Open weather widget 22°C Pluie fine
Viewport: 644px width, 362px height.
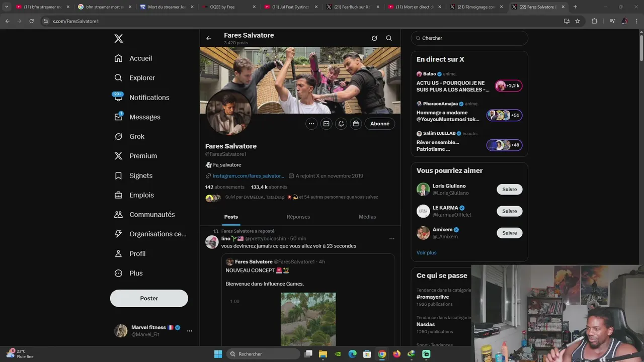click(x=20, y=354)
